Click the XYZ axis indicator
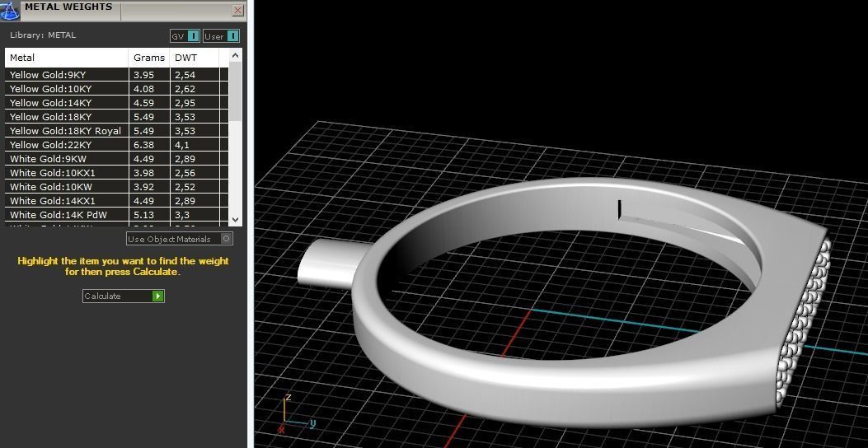The width and height of the screenshot is (868, 448). (296, 413)
